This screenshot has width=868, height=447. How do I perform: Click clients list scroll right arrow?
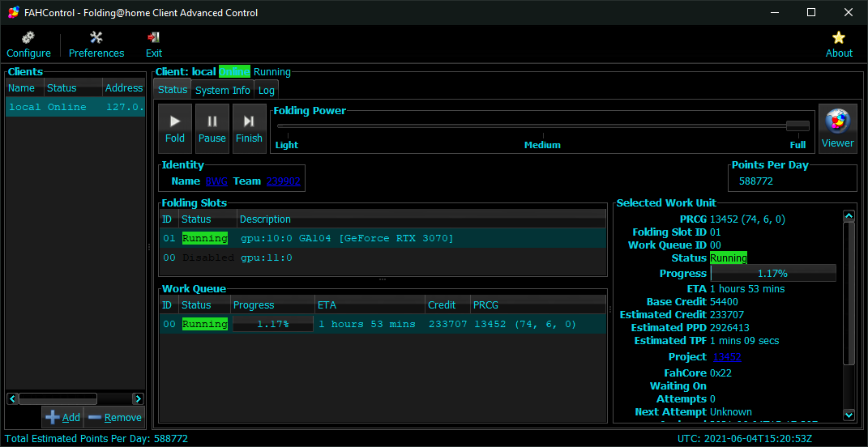click(x=139, y=398)
